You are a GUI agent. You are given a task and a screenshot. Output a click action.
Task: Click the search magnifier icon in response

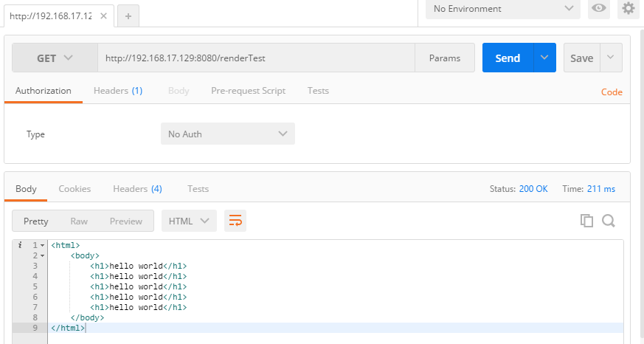(x=609, y=221)
